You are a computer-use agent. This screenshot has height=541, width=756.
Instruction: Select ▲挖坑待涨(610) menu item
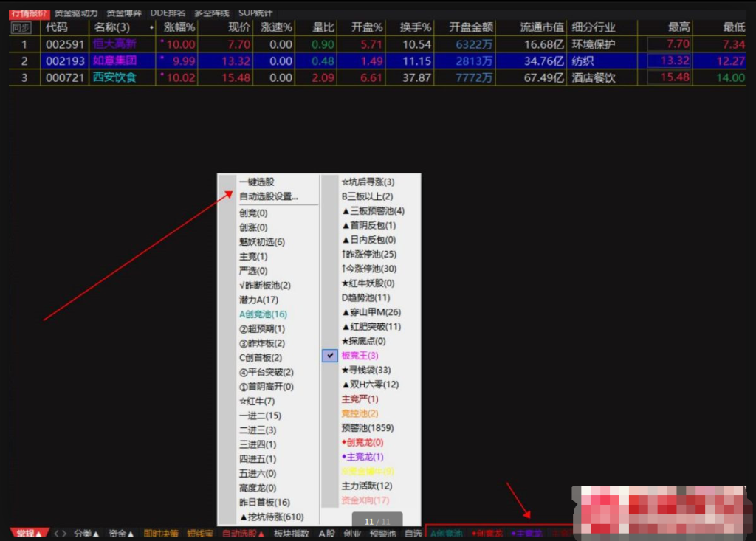tap(271, 517)
